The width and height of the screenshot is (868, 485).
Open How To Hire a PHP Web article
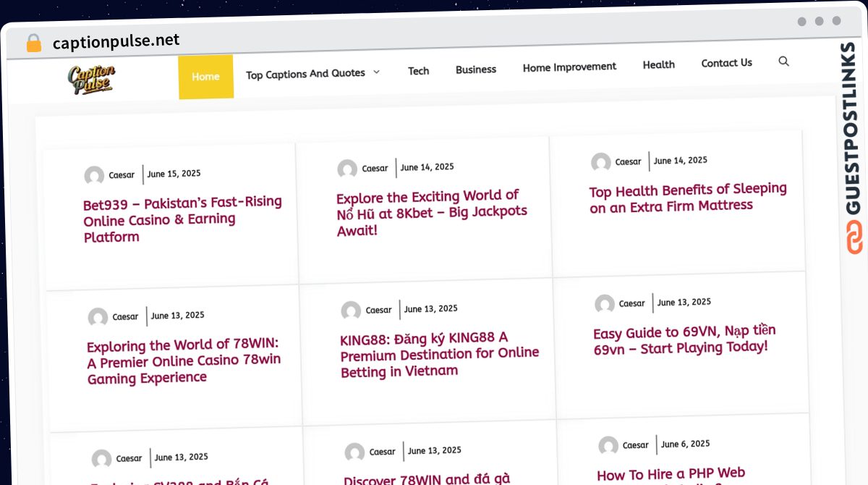pyautogui.click(x=671, y=475)
